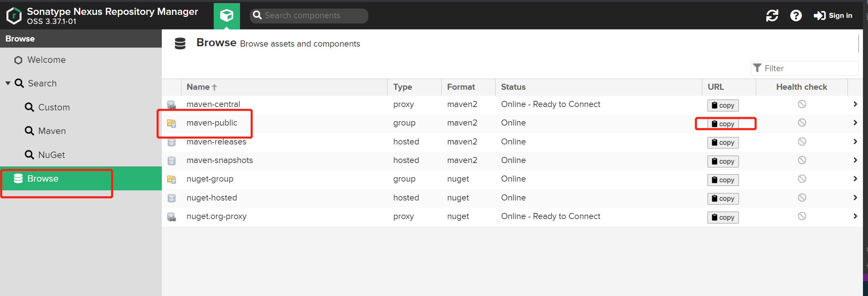Screen dimensions: 868x296
Task: Expand the nuget-group row chevron
Action: click(x=855, y=179)
